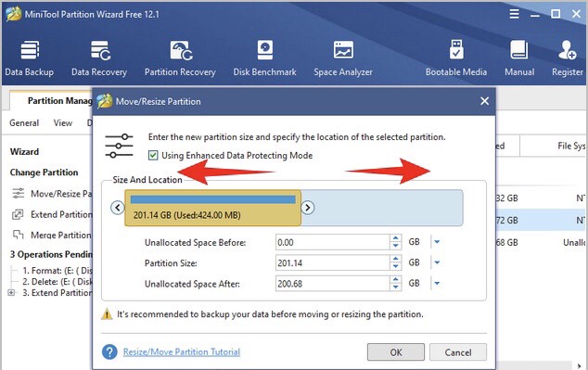Screen dimensions: 588x370
Task: Open Partition Recovery tool
Action: pos(180,58)
